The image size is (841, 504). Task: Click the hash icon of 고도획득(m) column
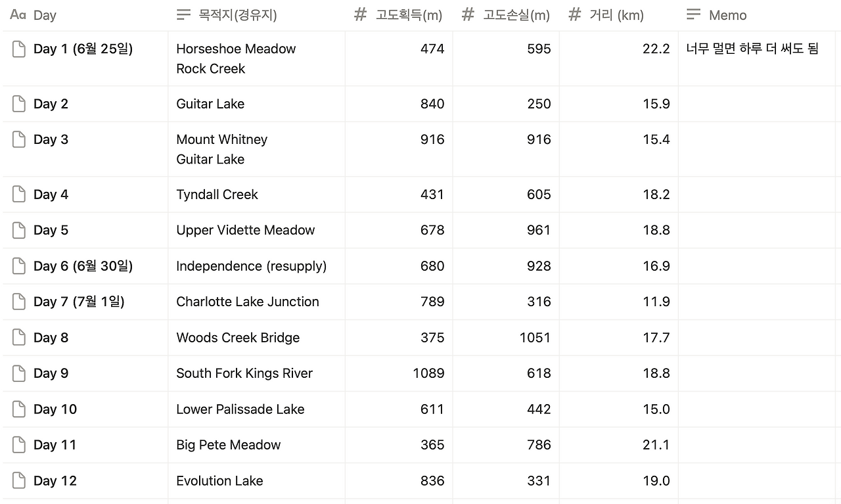[360, 14]
